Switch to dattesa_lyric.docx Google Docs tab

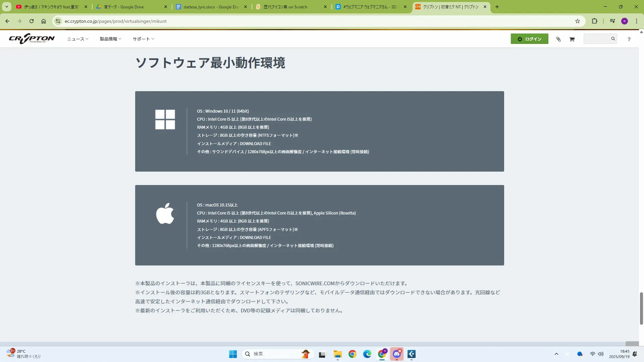click(211, 7)
